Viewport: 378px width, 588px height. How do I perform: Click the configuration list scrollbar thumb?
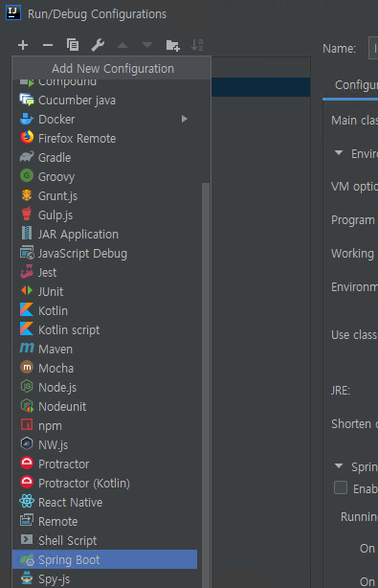coord(206,385)
